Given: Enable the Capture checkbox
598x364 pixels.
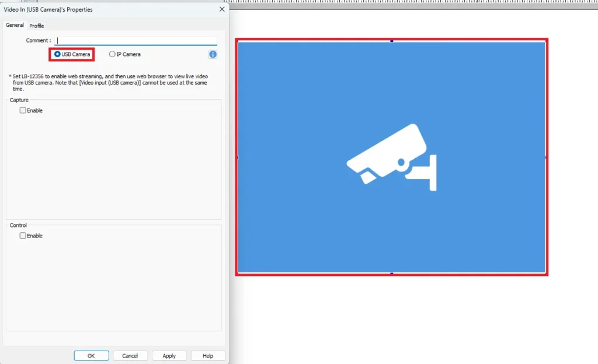Looking at the screenshot, I should click(22, 110).
